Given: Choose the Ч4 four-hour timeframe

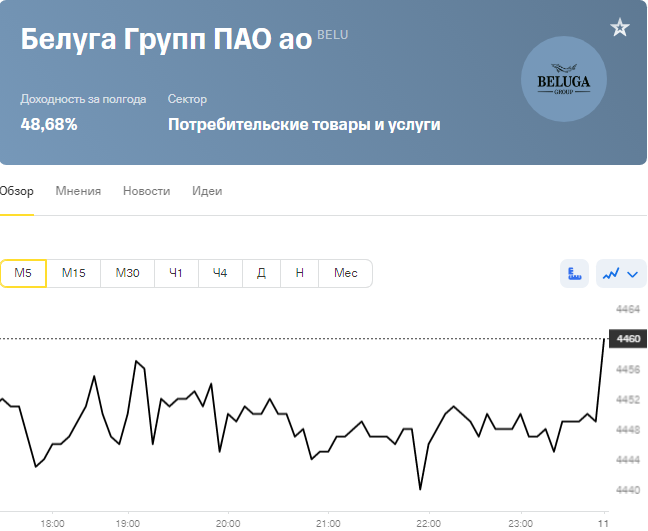Looking at the screenshot, I should [220, 273].
